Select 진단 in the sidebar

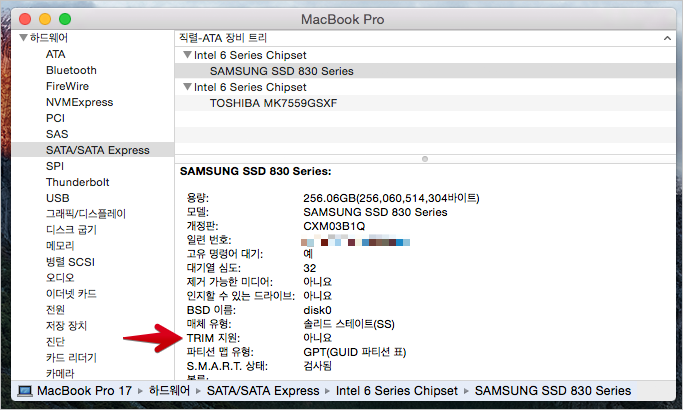point(55,342)
